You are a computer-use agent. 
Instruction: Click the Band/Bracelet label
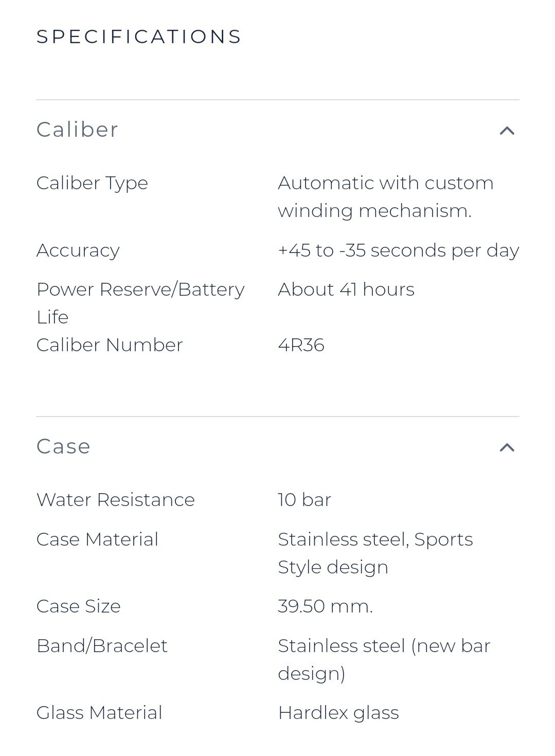(102, 646)
